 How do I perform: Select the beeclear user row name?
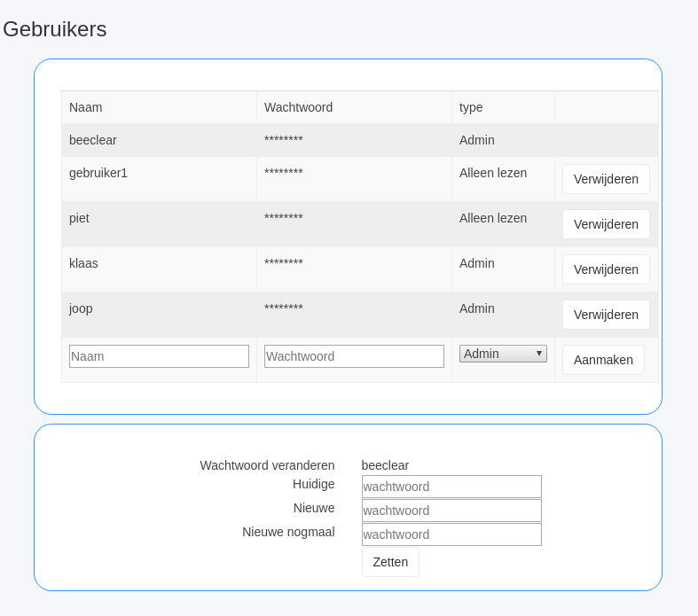pyautogui.click(x=93, y=140)
